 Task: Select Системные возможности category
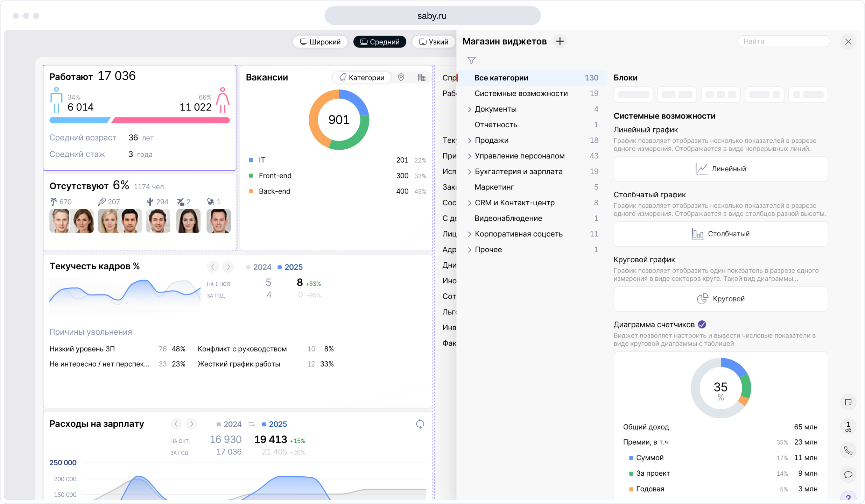(521, 93)
